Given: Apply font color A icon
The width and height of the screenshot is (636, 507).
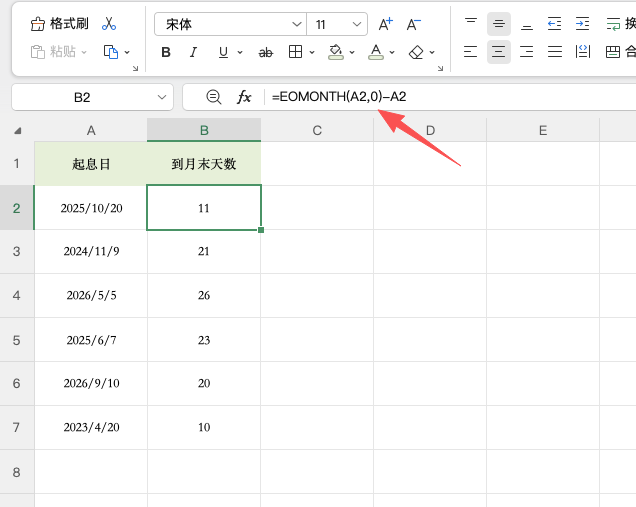Looking at the screenshot, I should pyautogui.click(x=376, y=52).
